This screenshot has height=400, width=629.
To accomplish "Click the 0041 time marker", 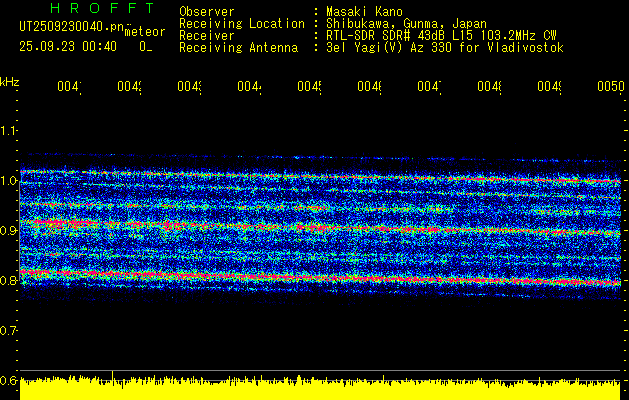I will (69, 86).
